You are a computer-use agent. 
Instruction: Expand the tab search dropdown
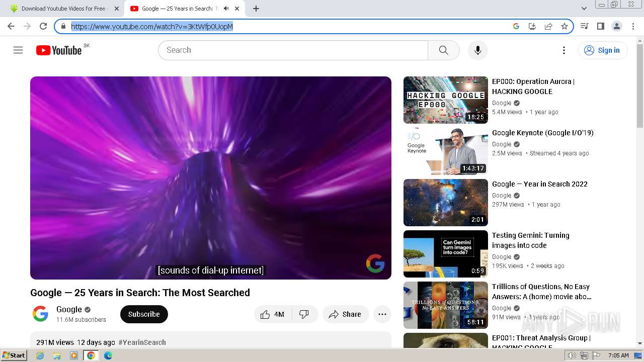pos(584,9)
